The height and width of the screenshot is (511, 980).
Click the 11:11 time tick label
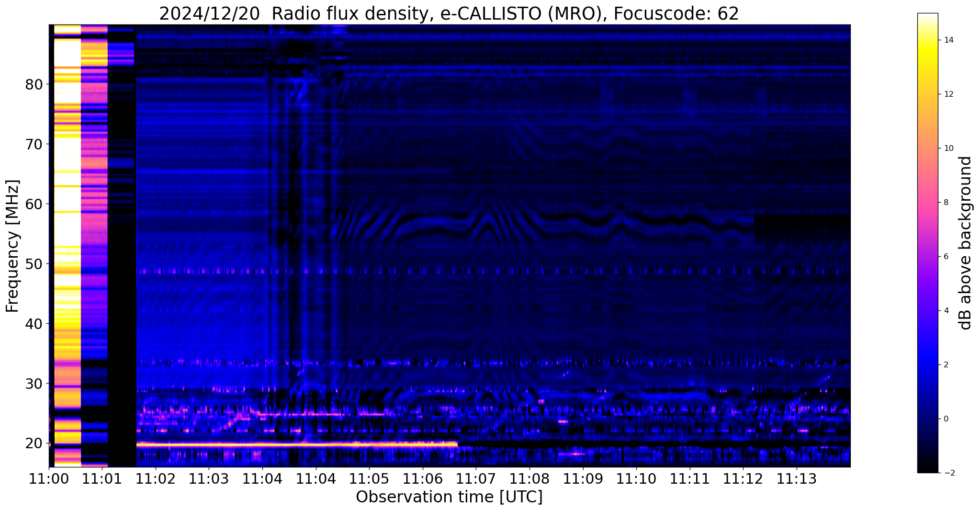[x=690, y=478]
